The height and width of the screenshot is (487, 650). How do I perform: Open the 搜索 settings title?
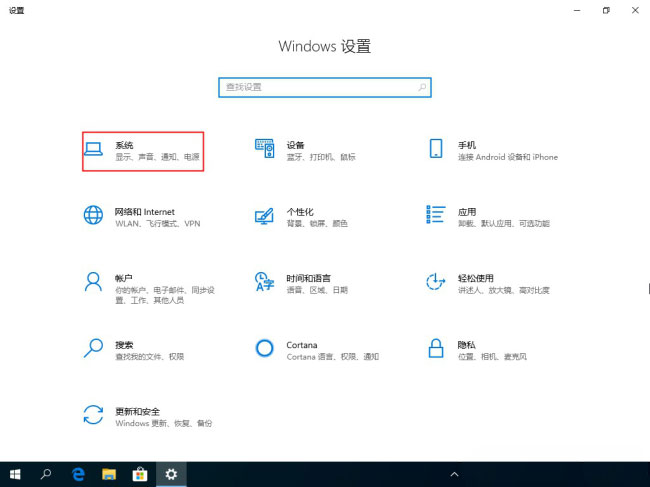pos(124,345)
